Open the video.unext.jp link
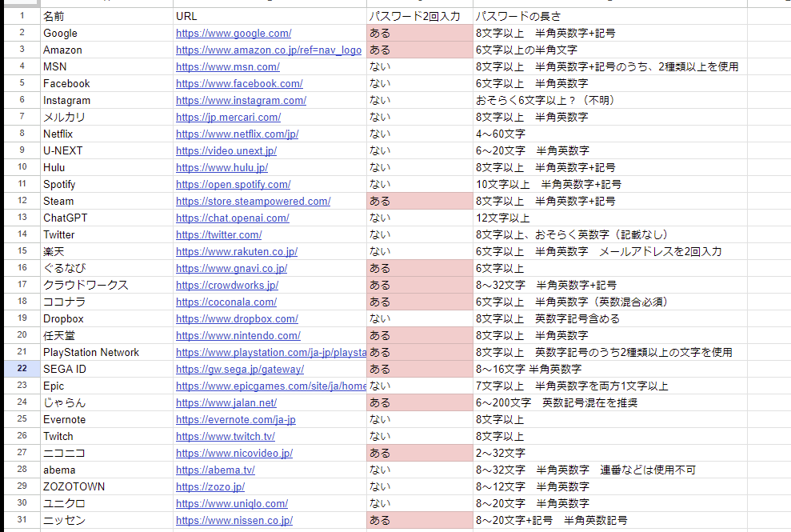 [226, 150]
